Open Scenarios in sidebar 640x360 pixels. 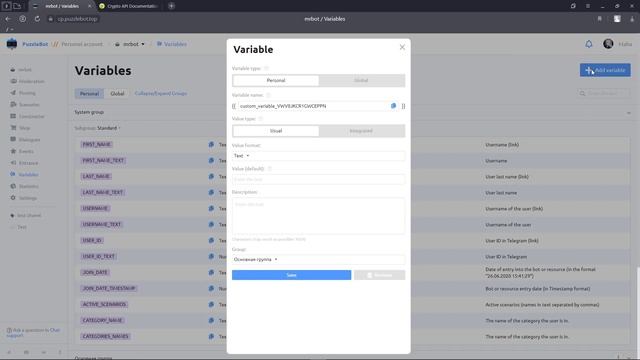[25, 104]
